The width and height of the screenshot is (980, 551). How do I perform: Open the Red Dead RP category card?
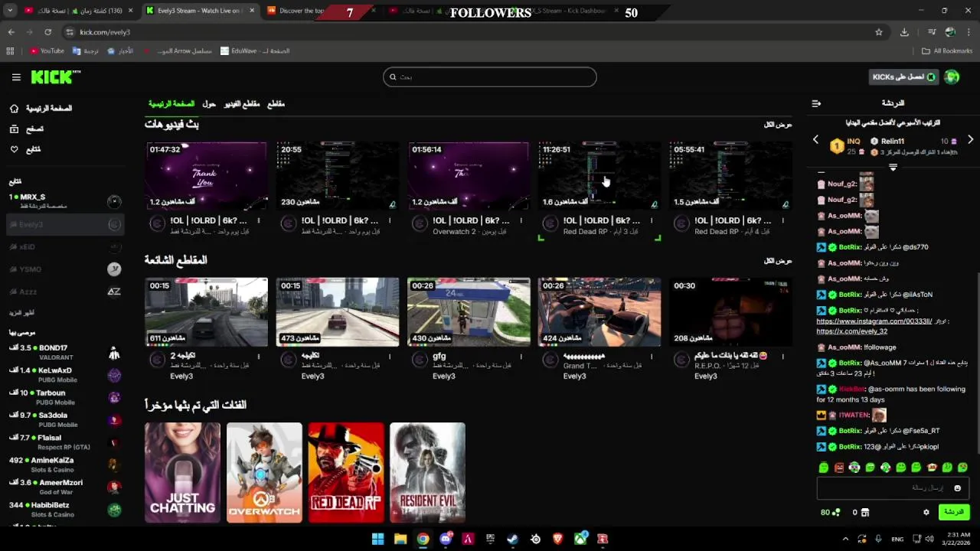pos(346,472)
